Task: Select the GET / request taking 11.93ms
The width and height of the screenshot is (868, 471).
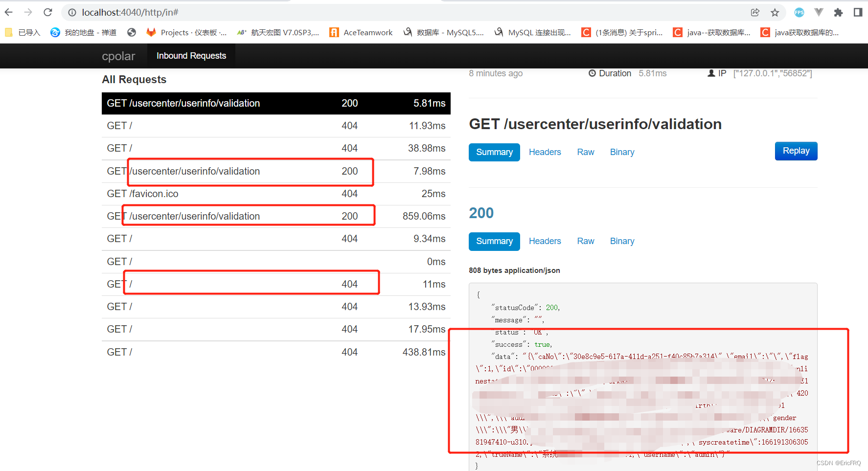Action: [x=276, y=126]
